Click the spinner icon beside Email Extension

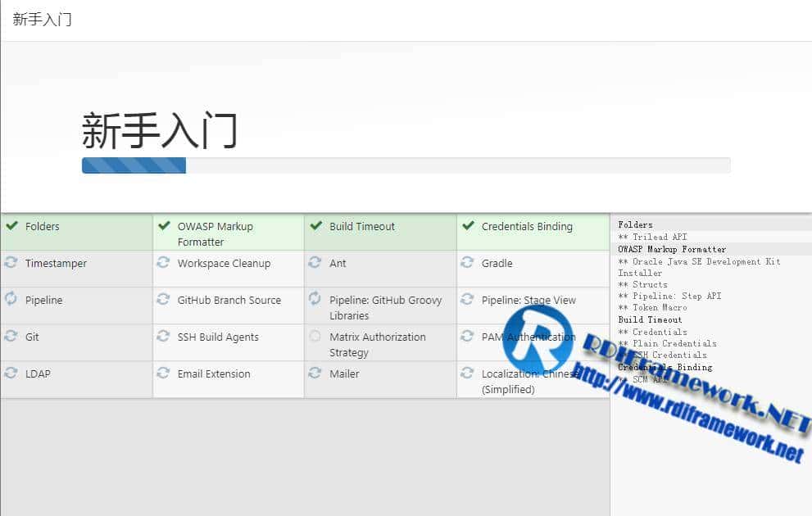(x=164, y=373)
